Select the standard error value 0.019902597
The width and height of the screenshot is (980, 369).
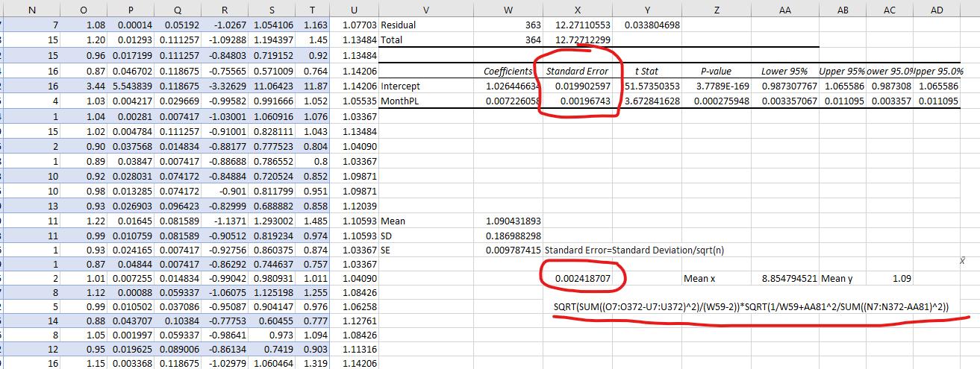tap(578, 86)
